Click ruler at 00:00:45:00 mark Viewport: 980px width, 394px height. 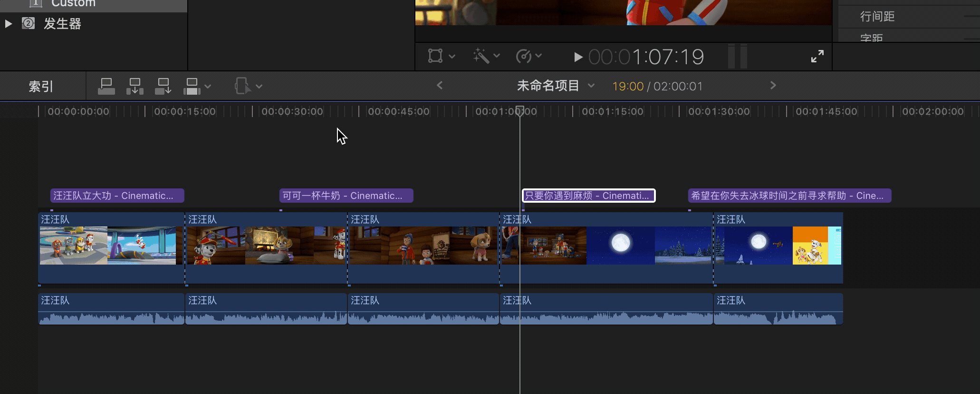click(399, 111)
